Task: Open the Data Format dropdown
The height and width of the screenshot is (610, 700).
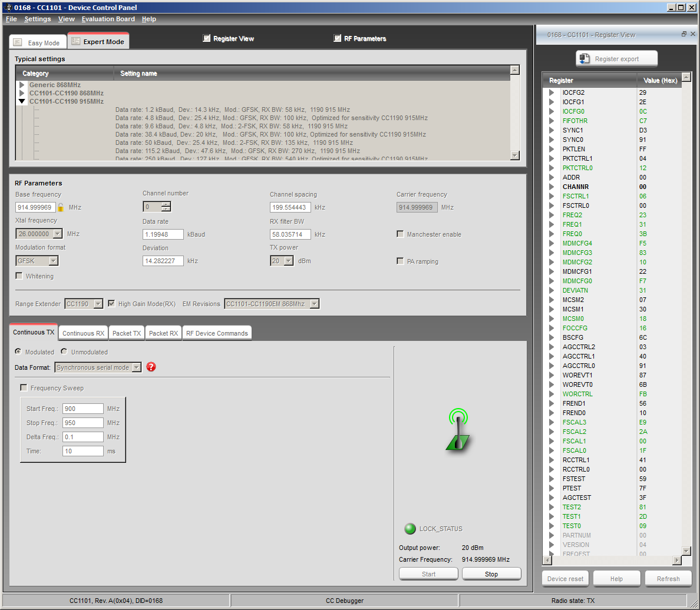Action: (x=136, y=367)
